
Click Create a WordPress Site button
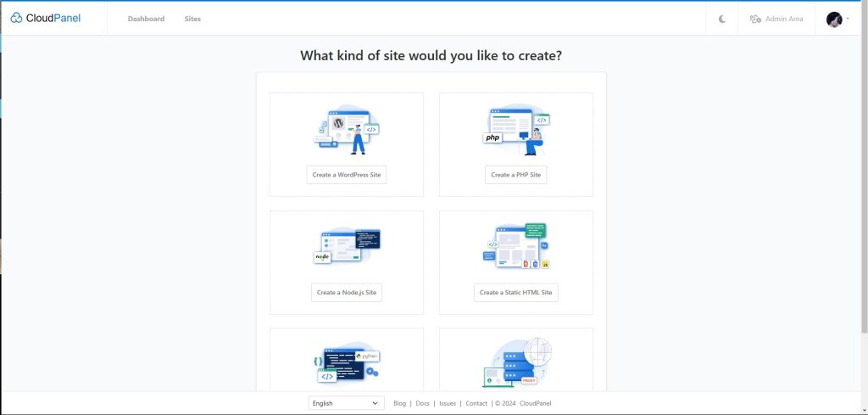[347, 175]
